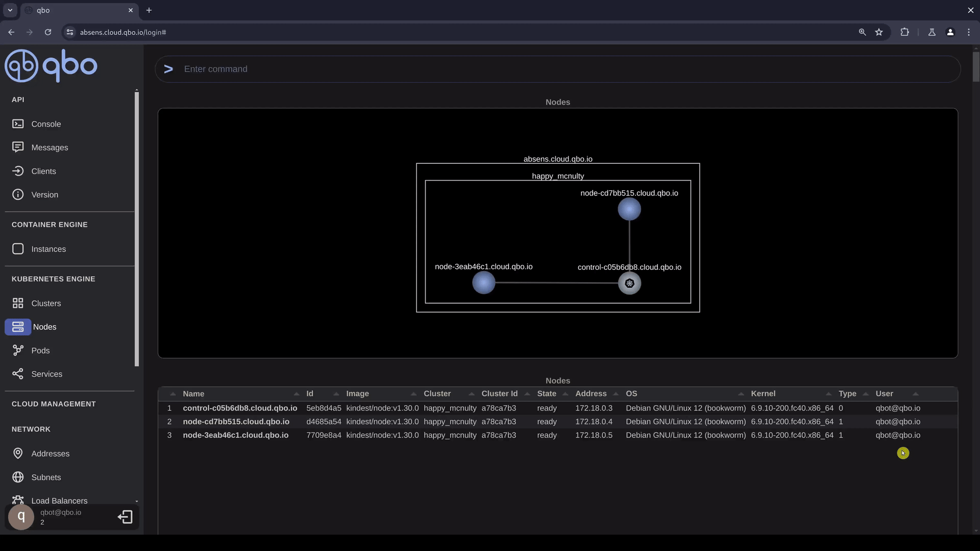Click the control-c05b6db8 node circle in graph
The height and width of the screenshot is (551, 980).
(x=629, y=284)
